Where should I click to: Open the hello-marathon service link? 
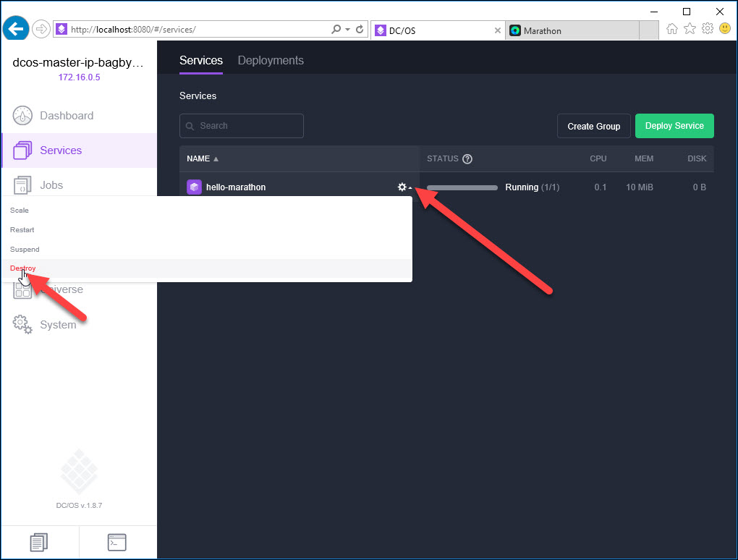[236, 187]
